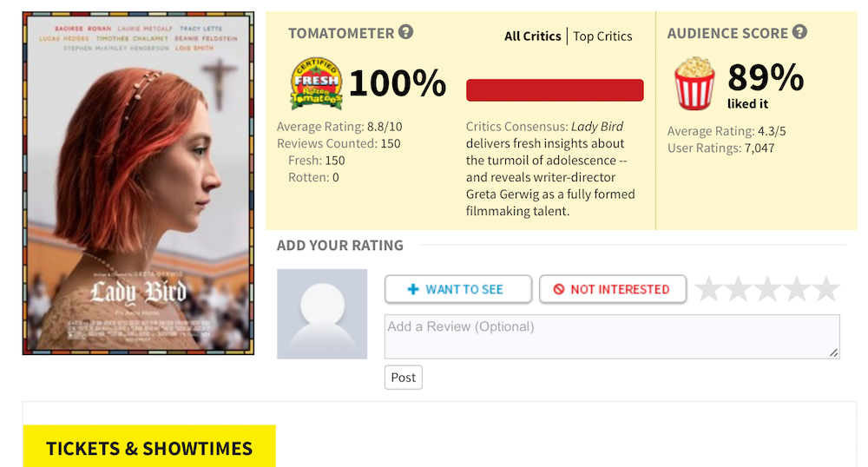Click the review box resize handle
The height and width of the screenshot is (467, 868).
click(834, 352)
